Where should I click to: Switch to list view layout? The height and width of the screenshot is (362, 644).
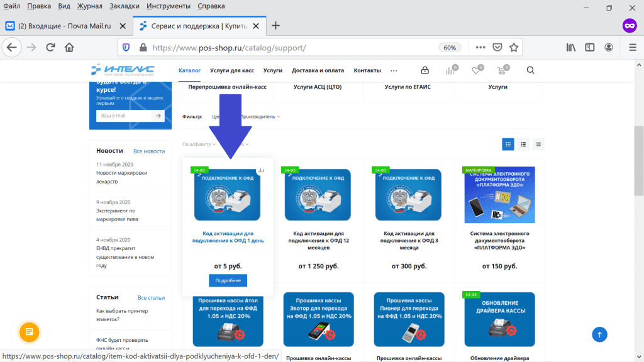523,144
